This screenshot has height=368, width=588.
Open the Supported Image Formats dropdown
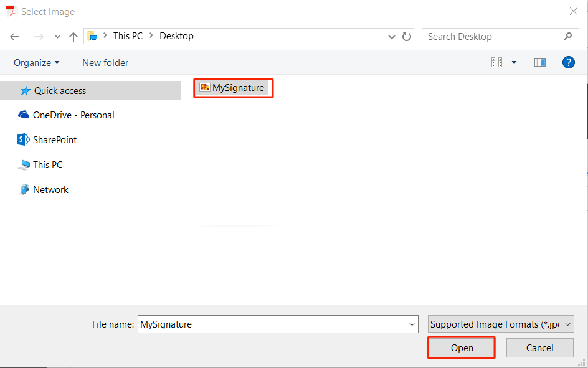(x=501, y=324)
